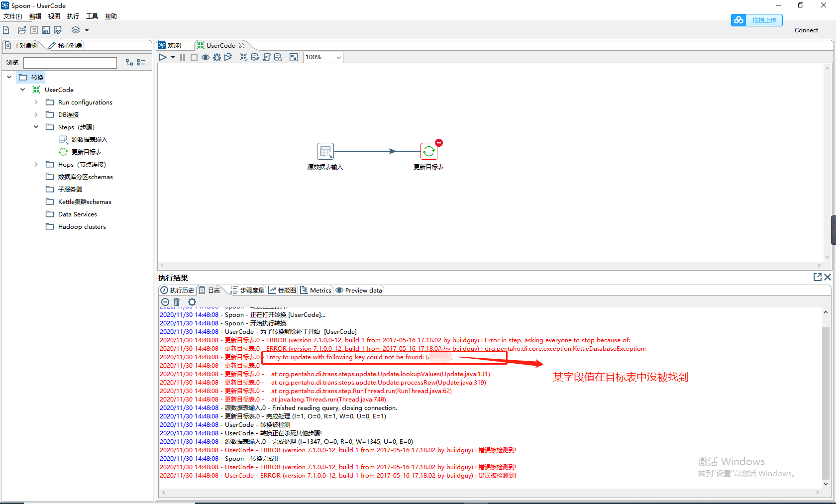Screen dimensions: 836x504
Task: Click the Connect link
Action: tap(806, 30)
